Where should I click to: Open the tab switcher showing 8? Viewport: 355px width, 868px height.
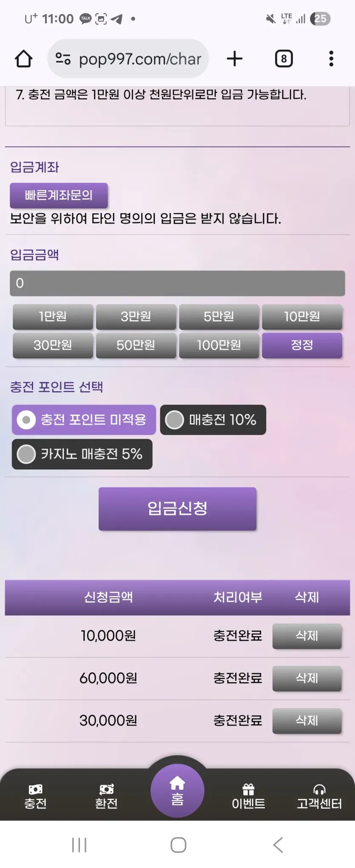tap(284, 59)
